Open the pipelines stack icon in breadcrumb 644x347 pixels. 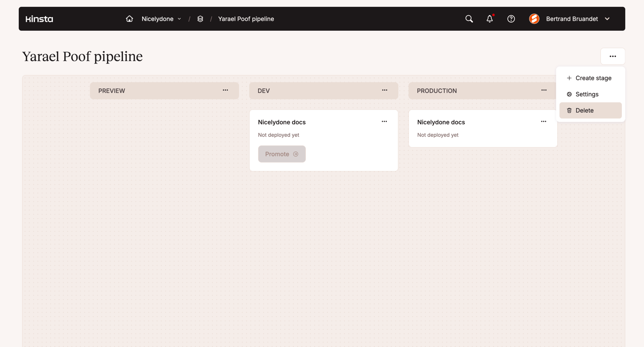[200, 19]
